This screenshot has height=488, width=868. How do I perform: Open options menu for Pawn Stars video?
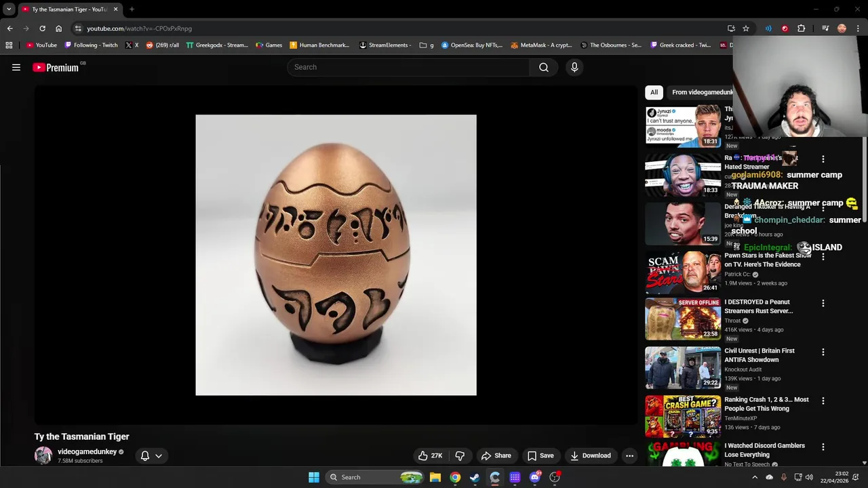click(823, 257)
